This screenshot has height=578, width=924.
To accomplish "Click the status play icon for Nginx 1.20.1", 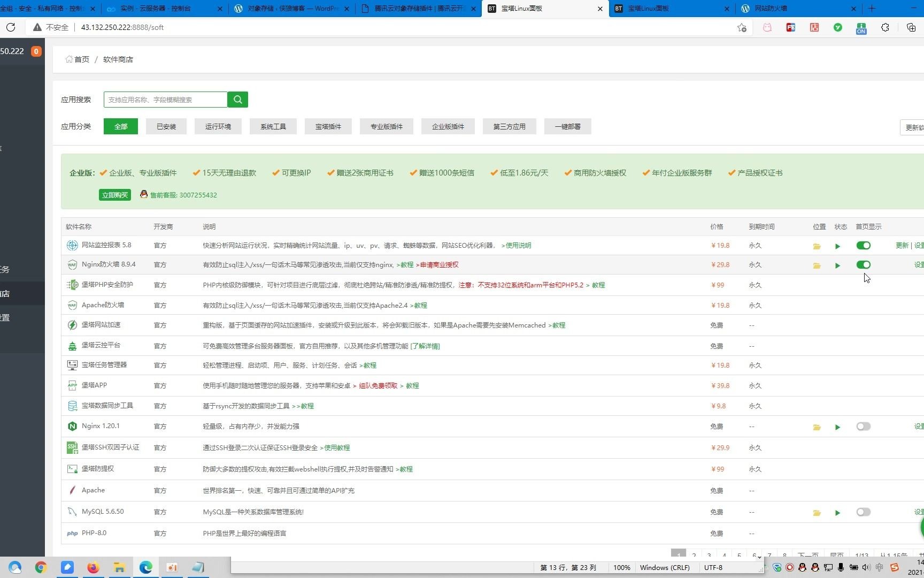I will click(x=837, y=427).
